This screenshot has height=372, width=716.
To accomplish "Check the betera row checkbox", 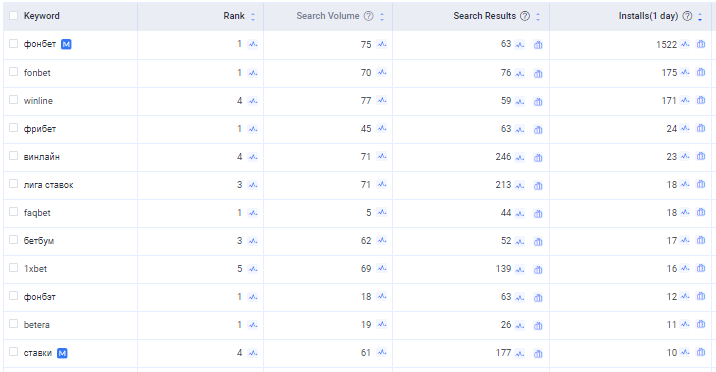I will 14,324.
